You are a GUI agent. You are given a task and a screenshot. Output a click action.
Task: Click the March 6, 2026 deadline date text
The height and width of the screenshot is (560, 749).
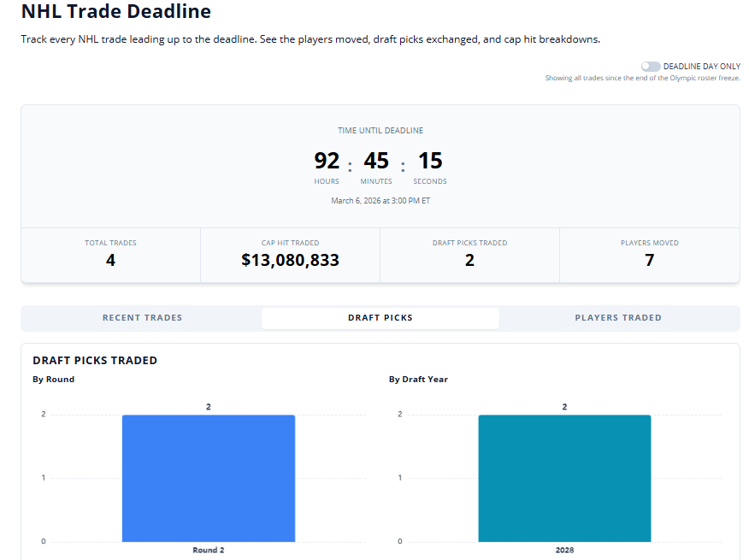(x=380, y=201)
